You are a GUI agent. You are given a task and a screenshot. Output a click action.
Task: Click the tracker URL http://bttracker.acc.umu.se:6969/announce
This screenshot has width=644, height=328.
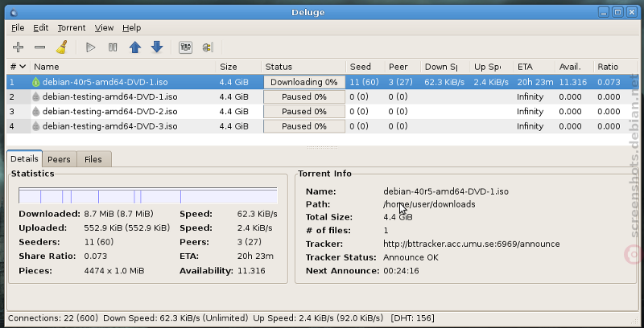472,244
